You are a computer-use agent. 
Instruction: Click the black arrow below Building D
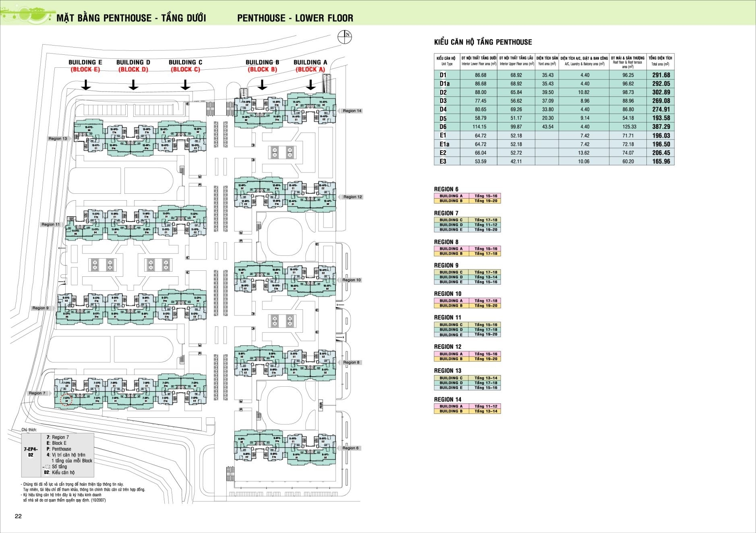133,85
